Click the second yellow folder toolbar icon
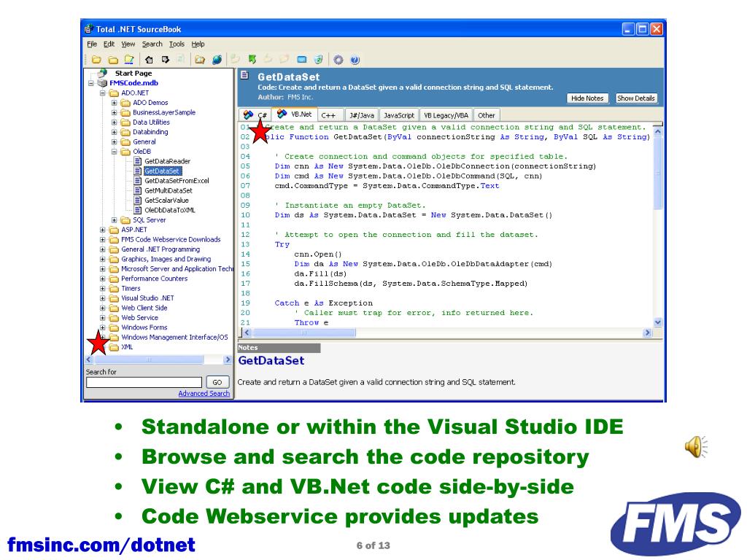The image size is (747, 560). (x=113, y=60)
